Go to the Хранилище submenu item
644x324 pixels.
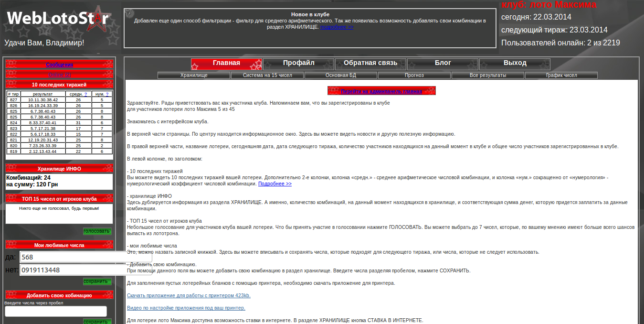click(x=194, y=76)
